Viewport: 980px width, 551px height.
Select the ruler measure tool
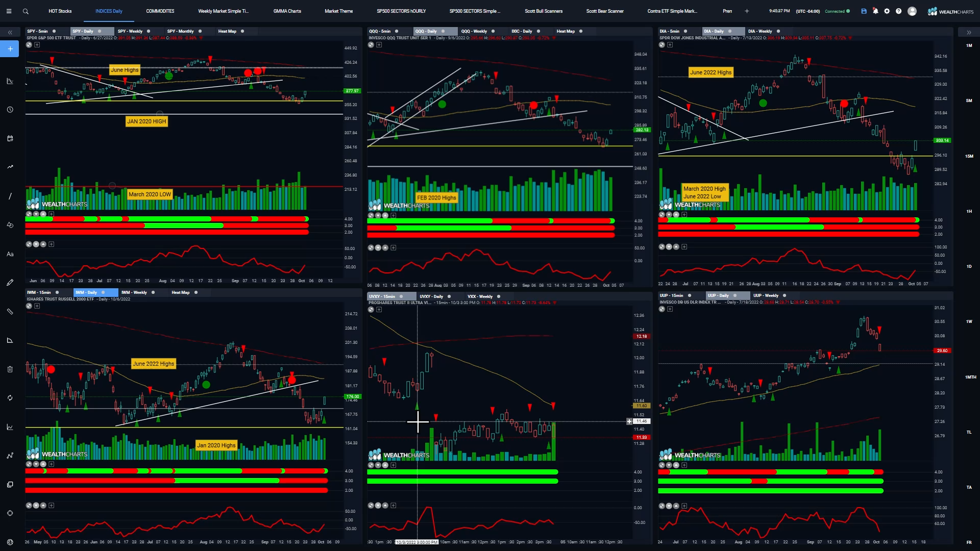click(10, 311)
